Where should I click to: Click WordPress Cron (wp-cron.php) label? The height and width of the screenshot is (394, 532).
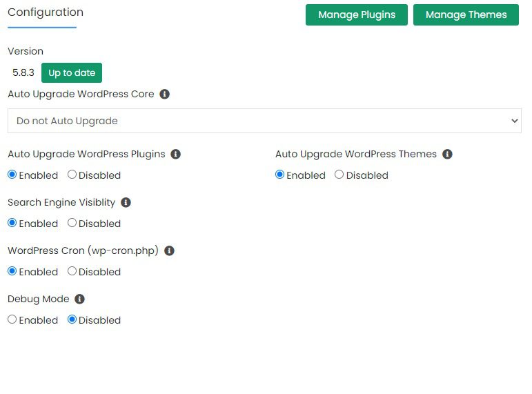pos(83,250)
